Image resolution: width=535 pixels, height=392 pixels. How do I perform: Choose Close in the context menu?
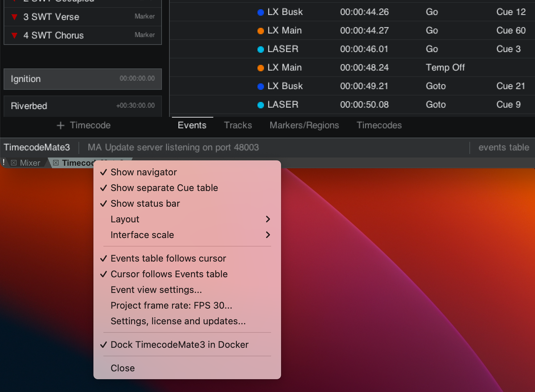[x=187, y=368]
